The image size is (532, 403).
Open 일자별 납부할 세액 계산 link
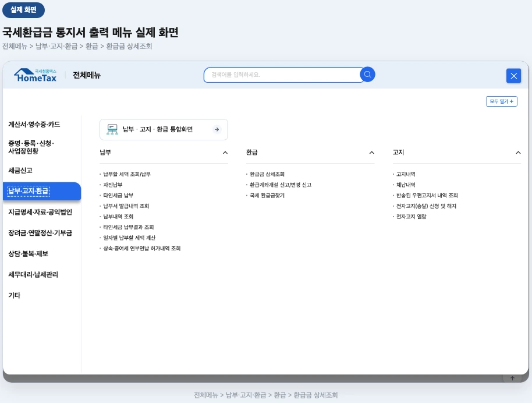click(129, 238)
